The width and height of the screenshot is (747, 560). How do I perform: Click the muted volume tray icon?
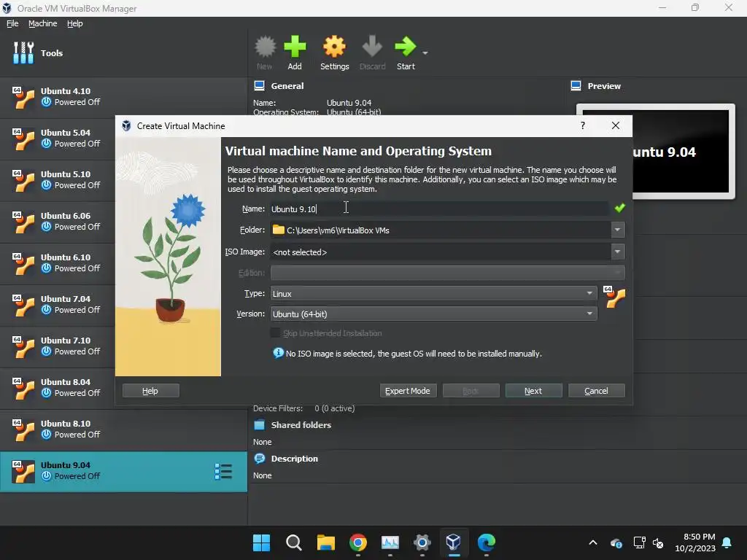click(x=658, y=542)
